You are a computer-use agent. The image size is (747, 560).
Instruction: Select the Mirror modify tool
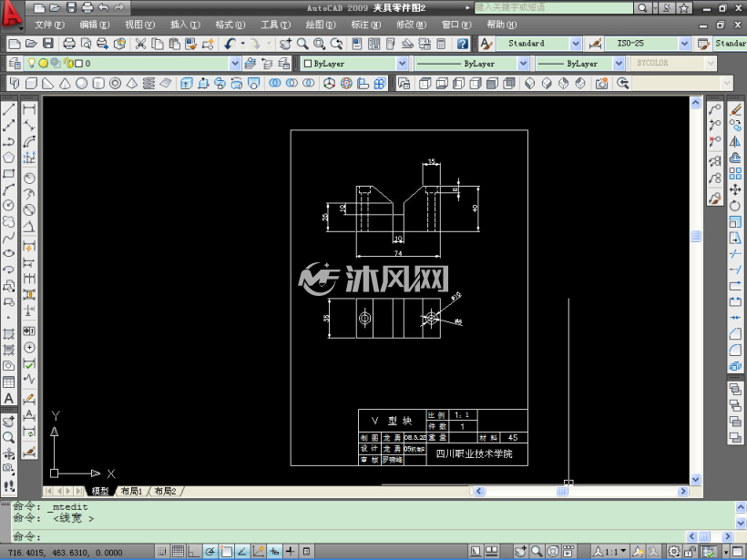735,141
